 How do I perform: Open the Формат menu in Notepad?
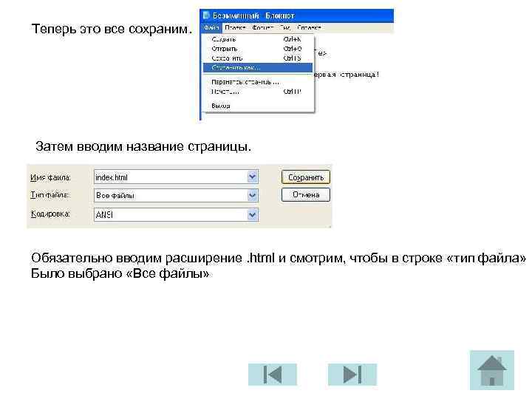pyautogui.click(x=262, y=27)
